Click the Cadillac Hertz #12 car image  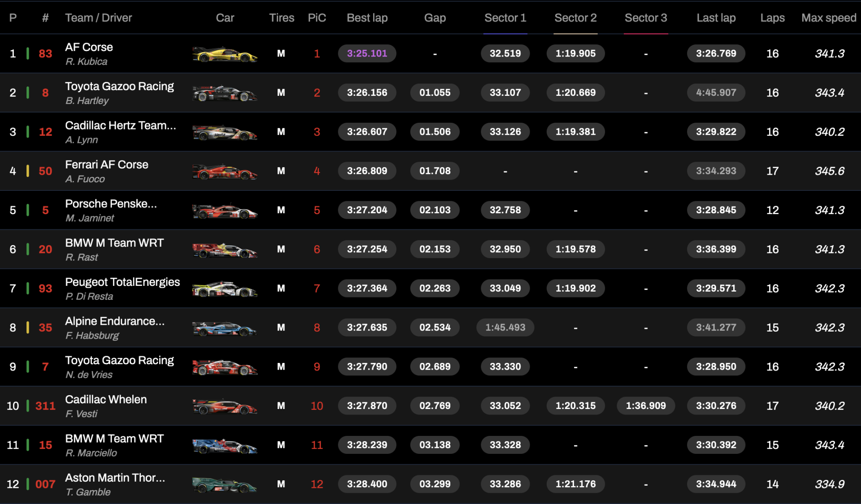225,133
